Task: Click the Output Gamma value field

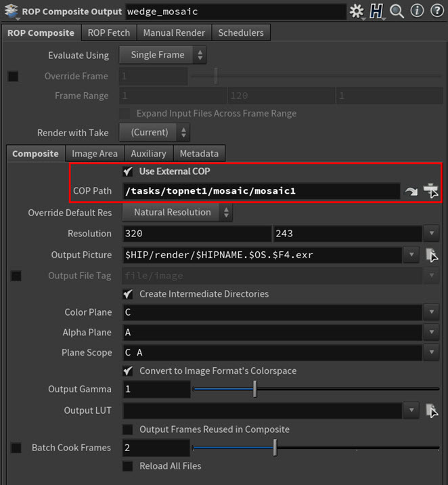Action: [156, 389]
